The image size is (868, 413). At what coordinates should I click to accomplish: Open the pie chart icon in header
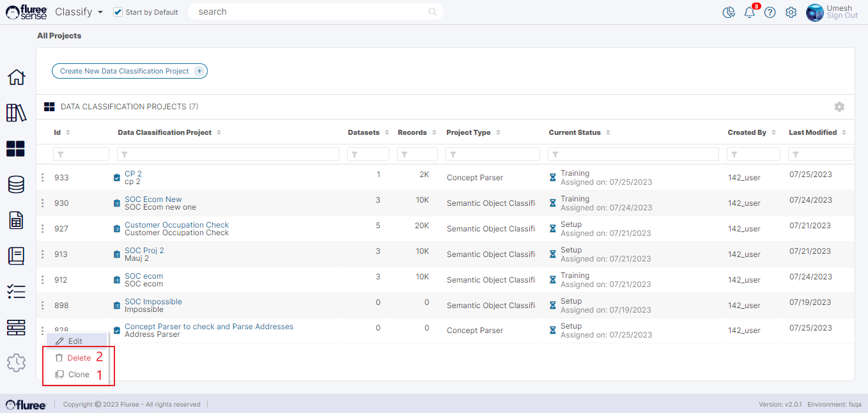tap(729, 13)
